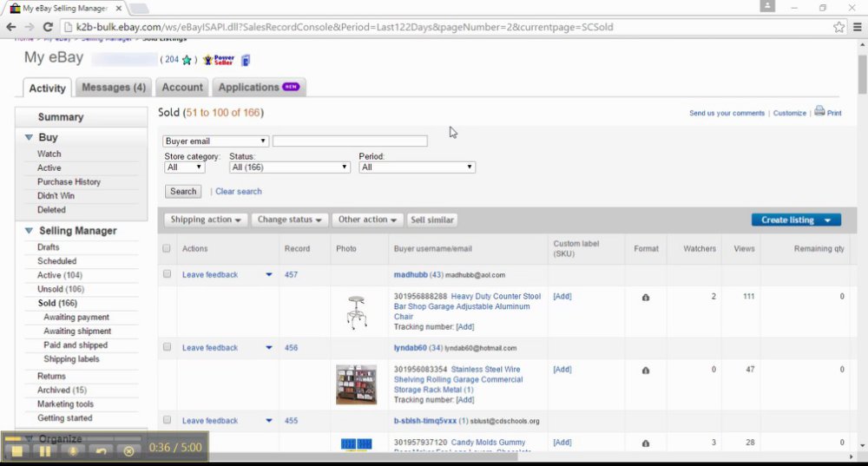Expand actions arrow for record 455
Viewport: 868px width, 466px height.
[269, 421]
